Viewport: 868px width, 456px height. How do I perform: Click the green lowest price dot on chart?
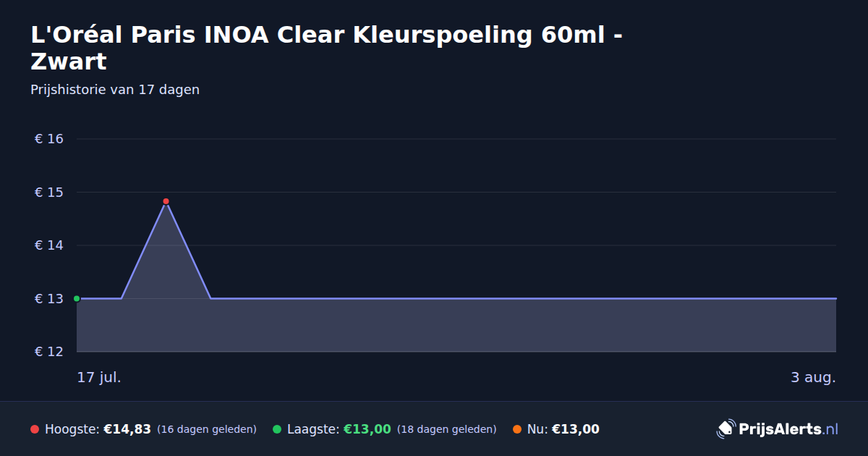(77, 298)
